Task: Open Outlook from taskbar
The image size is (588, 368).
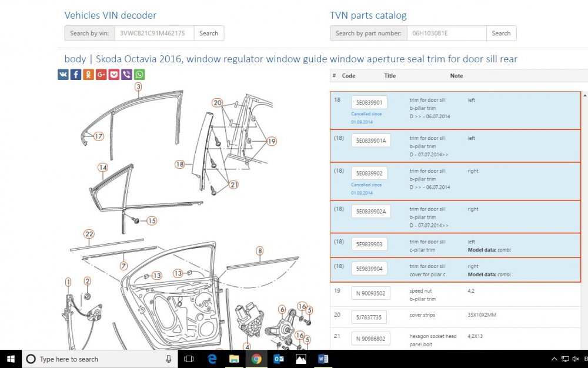Action: 279,359
